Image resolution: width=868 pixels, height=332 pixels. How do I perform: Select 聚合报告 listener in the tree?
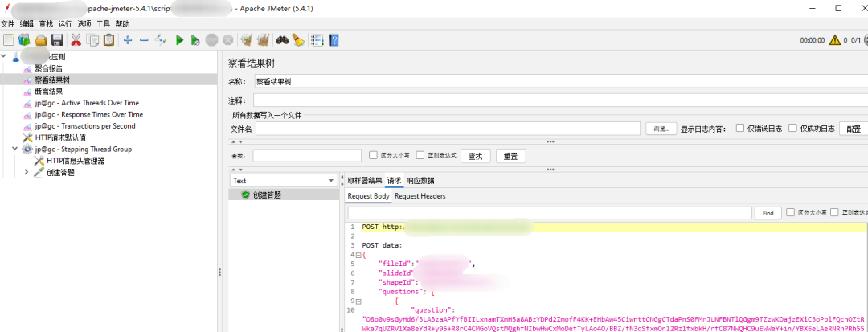click(49, 68)
